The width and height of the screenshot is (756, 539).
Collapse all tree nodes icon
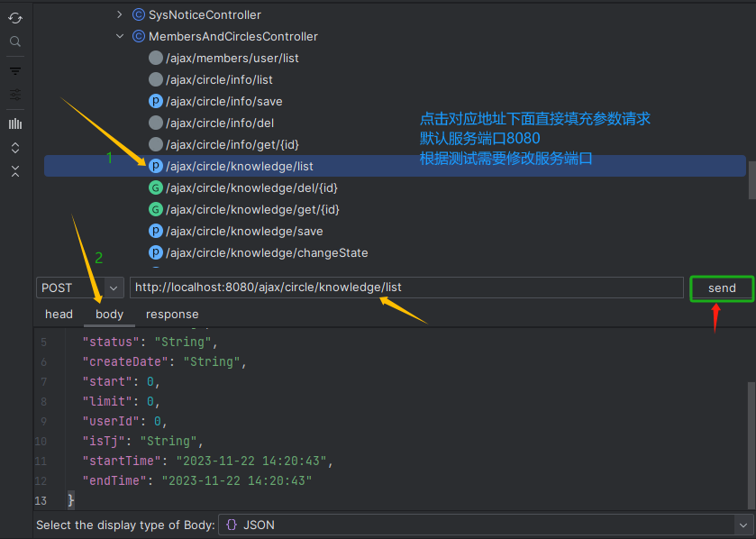14,171
